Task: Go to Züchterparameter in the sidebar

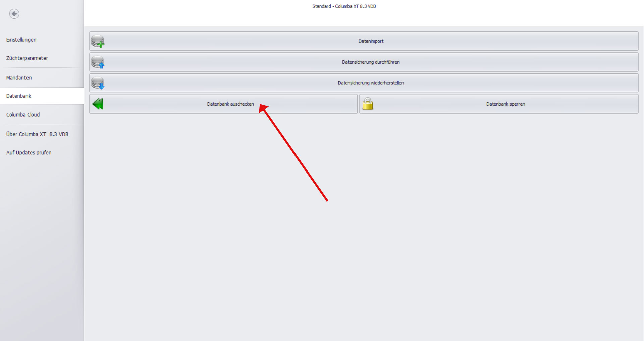Action: tap(27, 58)
